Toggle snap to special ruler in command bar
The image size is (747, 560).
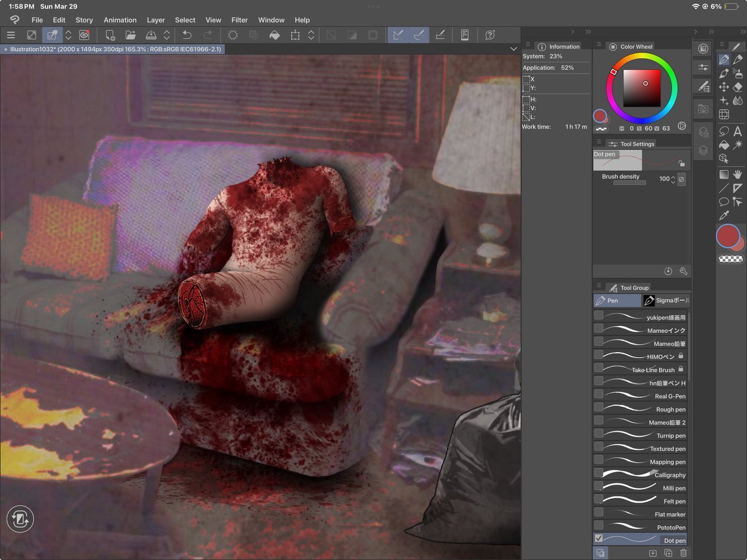(419, 35)
